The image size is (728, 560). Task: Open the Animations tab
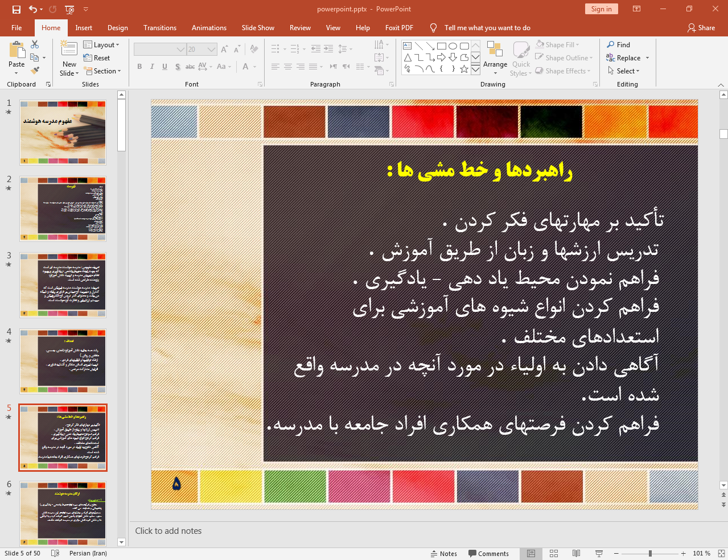click(209, 28)
